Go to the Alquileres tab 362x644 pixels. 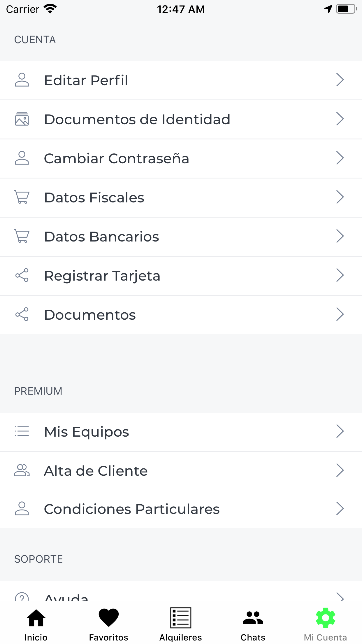181,624
